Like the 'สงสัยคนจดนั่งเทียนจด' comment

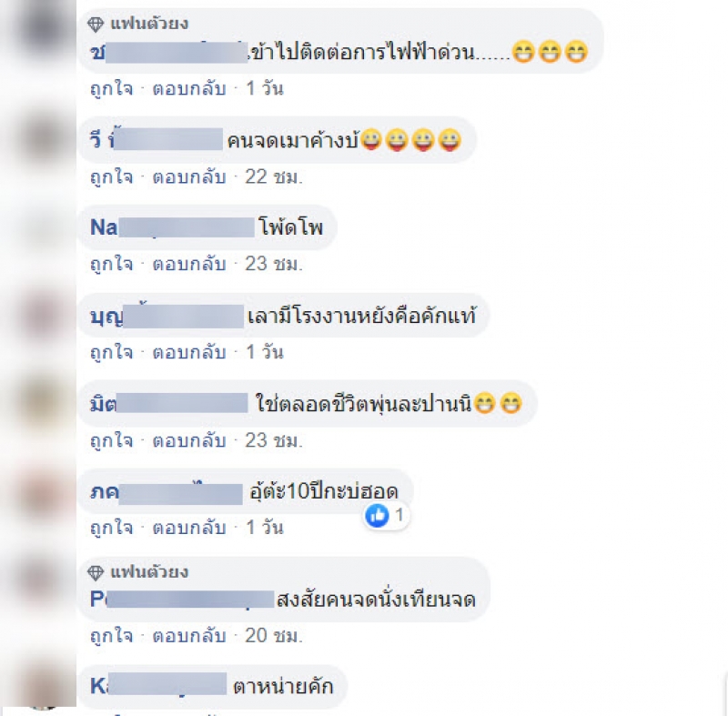111,636
